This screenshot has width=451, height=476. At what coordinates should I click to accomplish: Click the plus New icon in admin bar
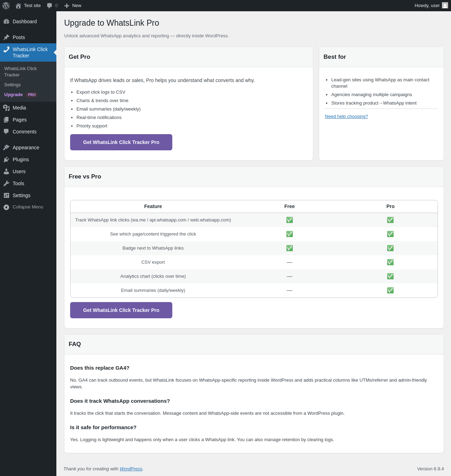(67, 6)
